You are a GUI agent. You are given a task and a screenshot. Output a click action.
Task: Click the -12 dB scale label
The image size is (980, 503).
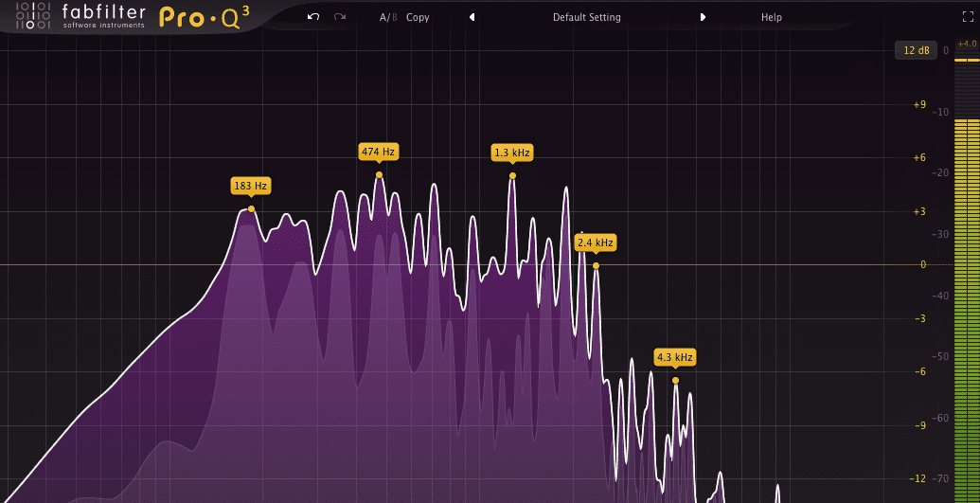tap(918, 478)
